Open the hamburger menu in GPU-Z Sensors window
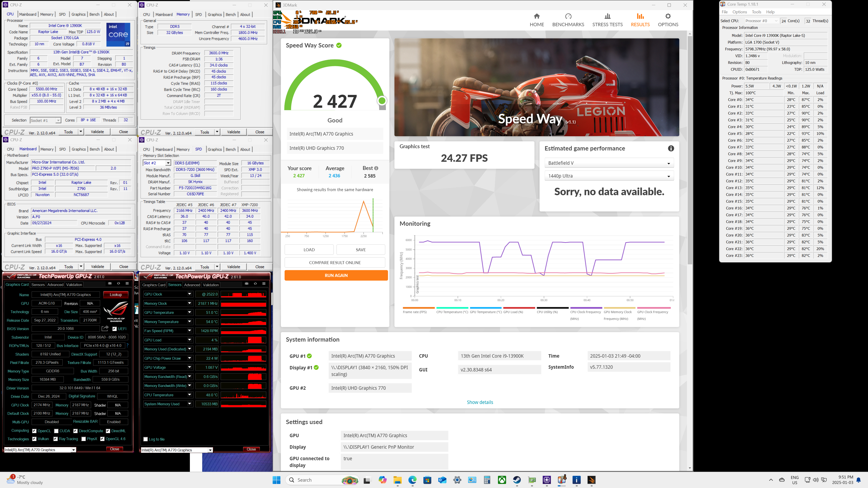 pos(264,284)
